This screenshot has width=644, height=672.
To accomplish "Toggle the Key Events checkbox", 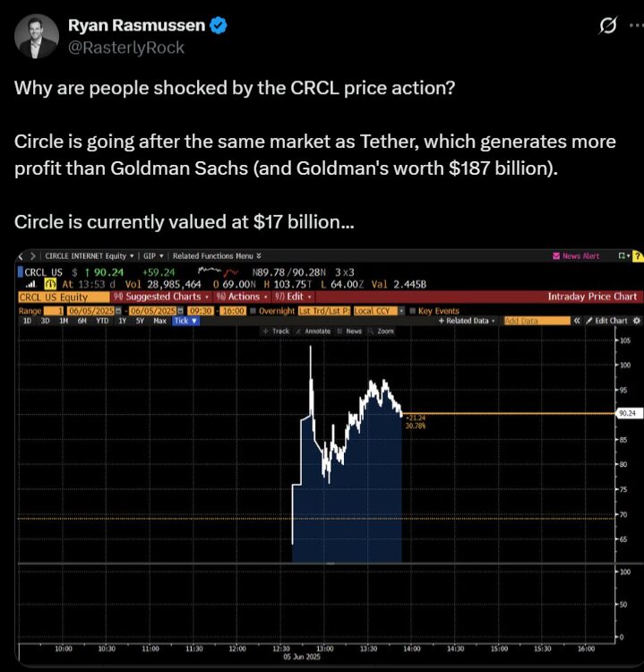I will tap(413, 310).
